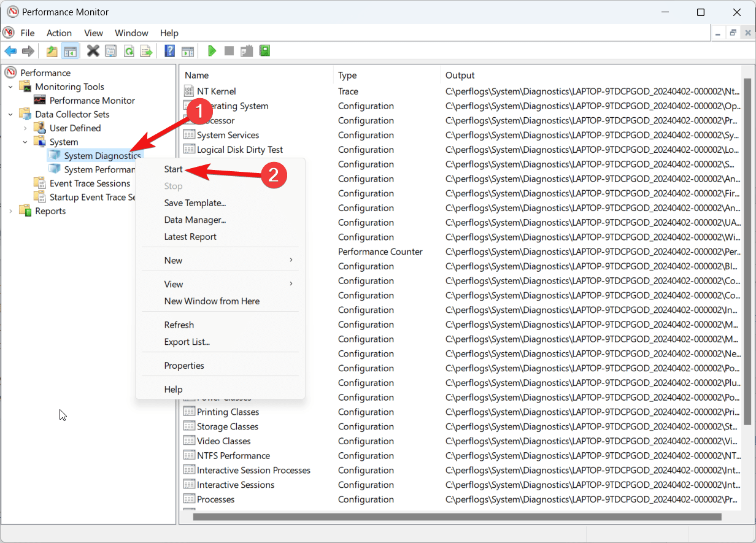Click the Back arrow in the toolbar

(x=10, y=51)
